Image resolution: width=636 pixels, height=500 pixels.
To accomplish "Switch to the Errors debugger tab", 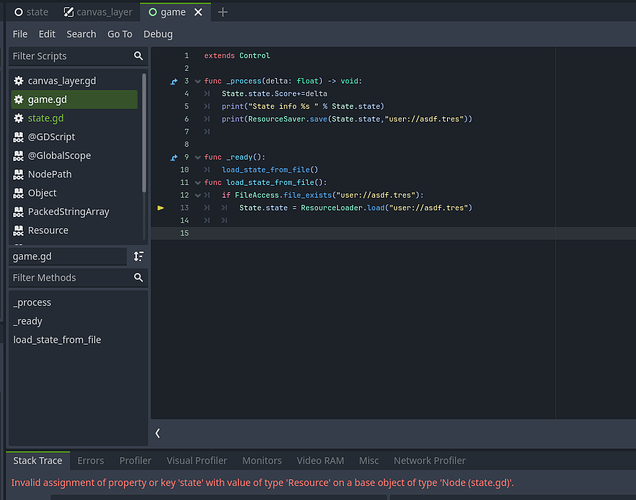I will [x=90, y=461].
